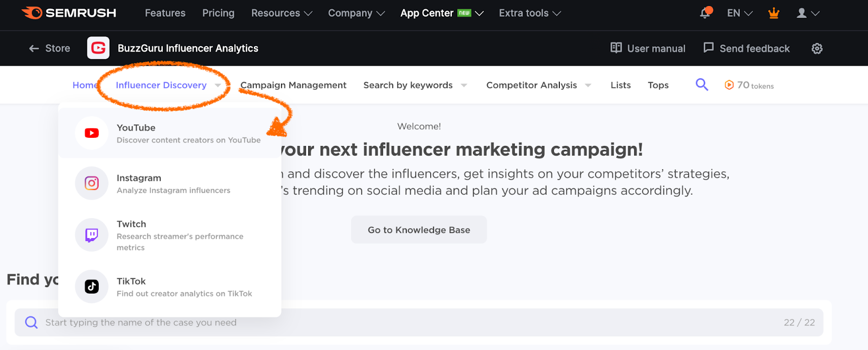Open the Pricing page
Screen dimensions: 868x350
click(218, 13)
